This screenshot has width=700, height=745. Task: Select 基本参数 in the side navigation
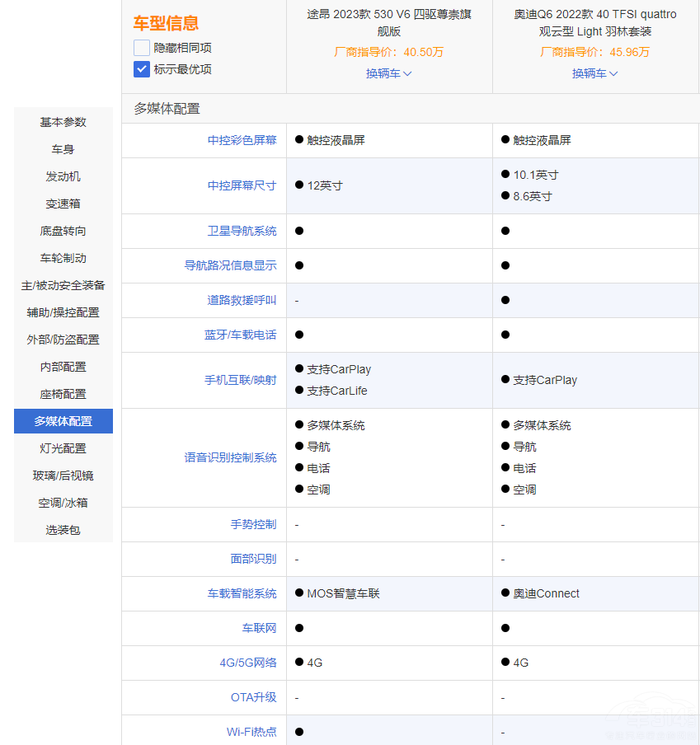(63, 122)
